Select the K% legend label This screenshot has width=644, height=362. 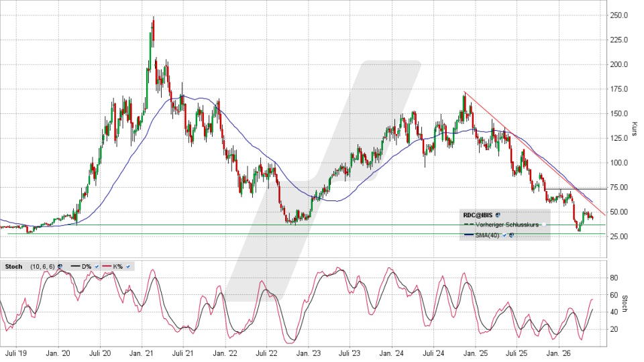[117, 267]
